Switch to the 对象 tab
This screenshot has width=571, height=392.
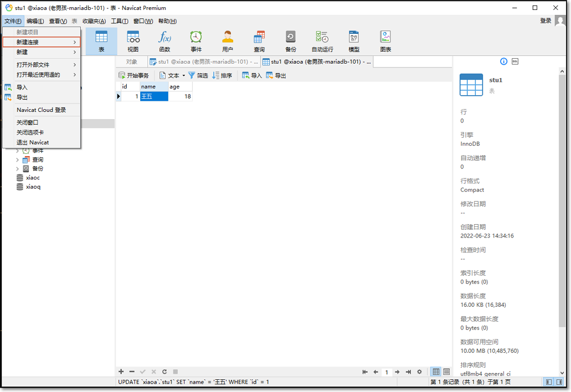click(132, 62)
